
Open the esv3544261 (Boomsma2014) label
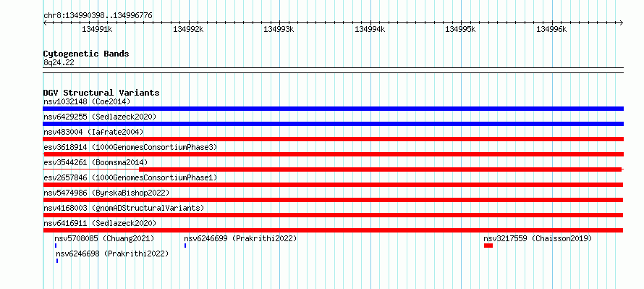coord(96,162)
